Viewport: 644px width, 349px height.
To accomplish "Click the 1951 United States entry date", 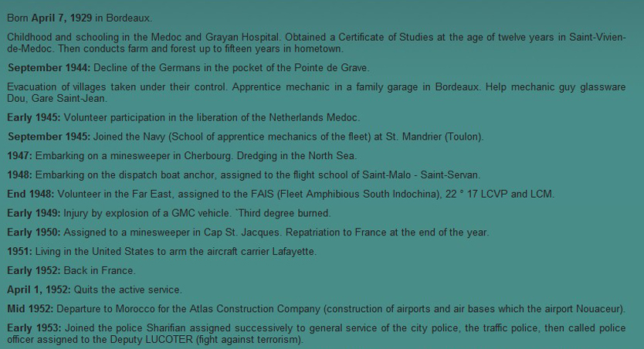I will pos(20,252).
